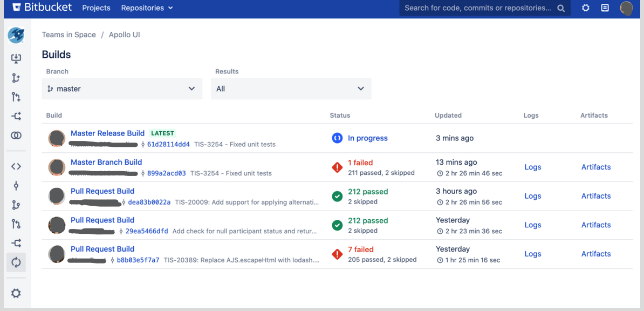Select the Branches icon in the sidebar
The height and width of the screenshot is (311, 644).
[16, 205]
